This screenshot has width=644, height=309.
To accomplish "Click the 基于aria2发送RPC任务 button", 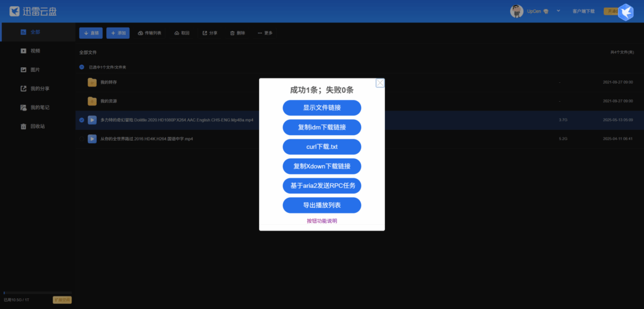I will point(322,186).
